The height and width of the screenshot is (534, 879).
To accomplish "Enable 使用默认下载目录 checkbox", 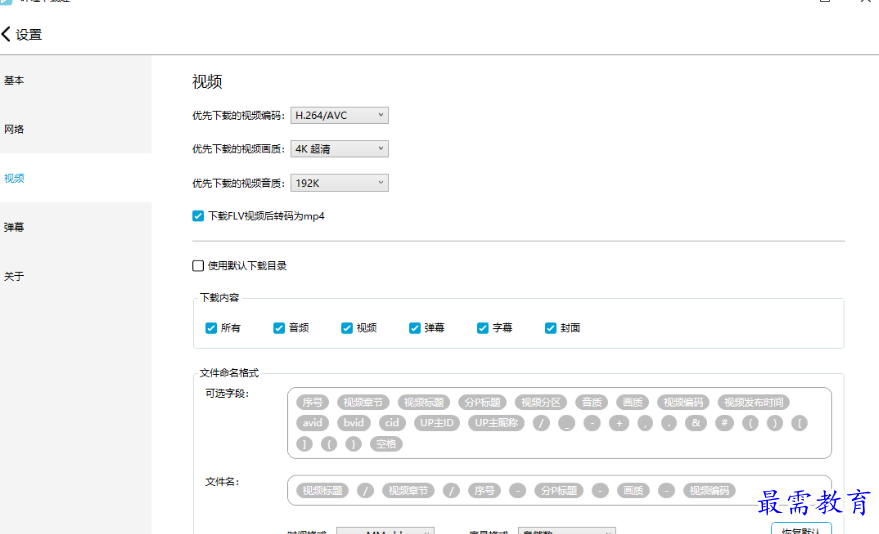I will [198, 266].
